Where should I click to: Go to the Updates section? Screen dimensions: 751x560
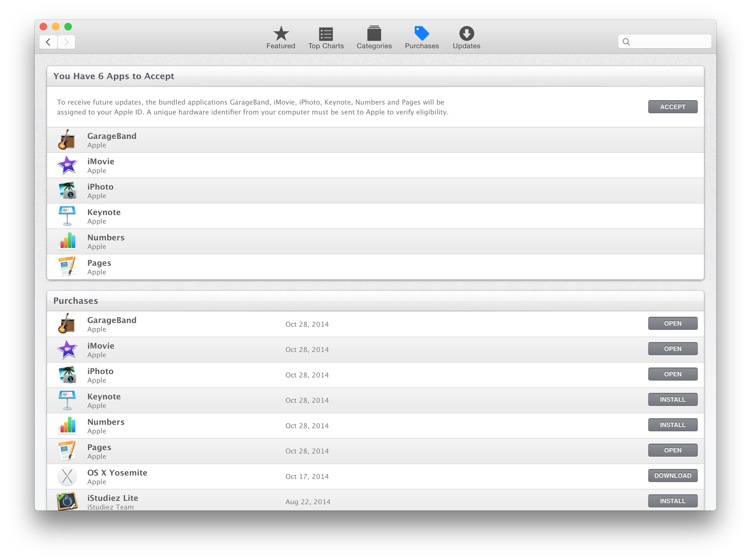[x=467, y=37]
